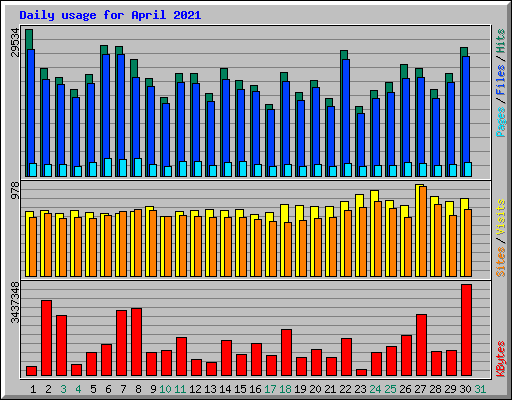Click the 978 axis value label
Screen dimensions: 512x400
point(15,190)
